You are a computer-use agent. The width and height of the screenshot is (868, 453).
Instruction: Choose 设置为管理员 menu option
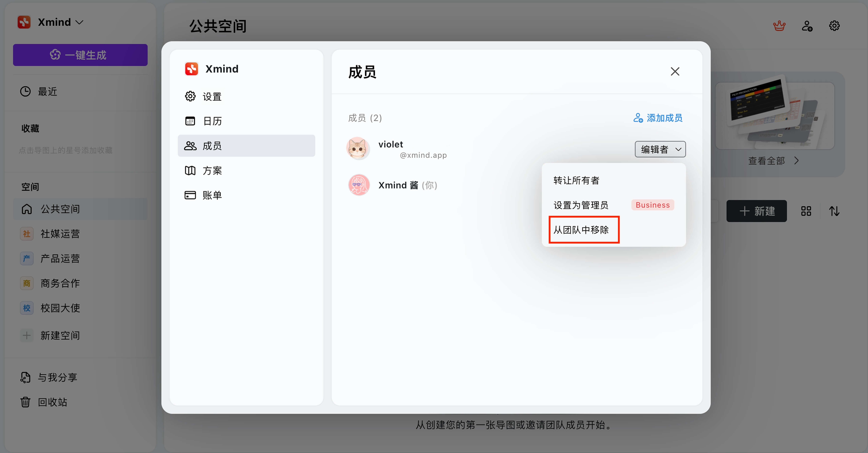pos(581,205)
